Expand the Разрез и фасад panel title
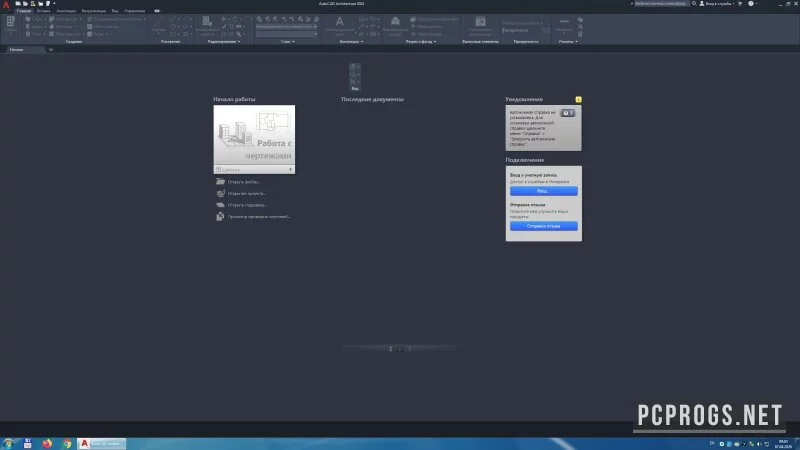 tap(421, 41)
